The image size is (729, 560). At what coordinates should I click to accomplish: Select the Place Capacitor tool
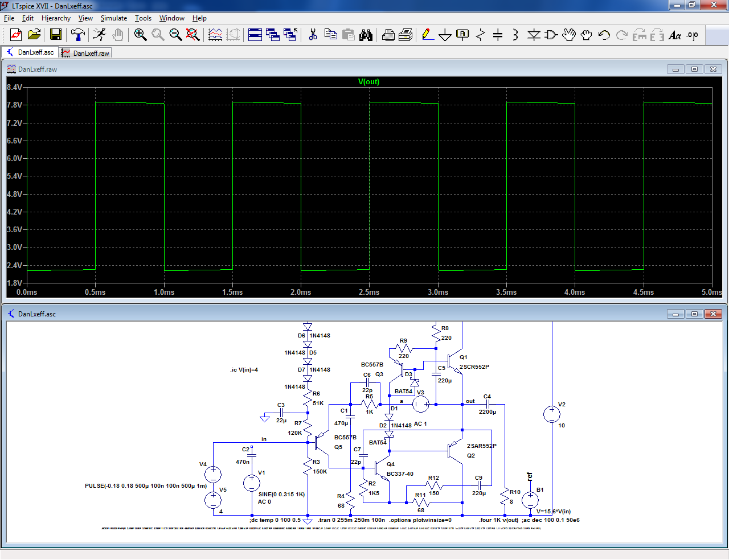pyautogui.click(x=498, y=35)
